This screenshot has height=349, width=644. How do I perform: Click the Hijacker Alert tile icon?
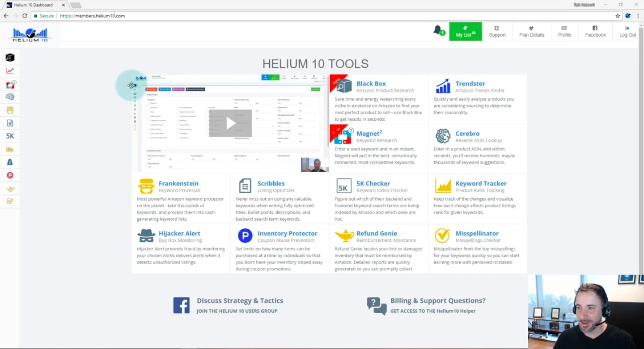click(x=146, y=235)
